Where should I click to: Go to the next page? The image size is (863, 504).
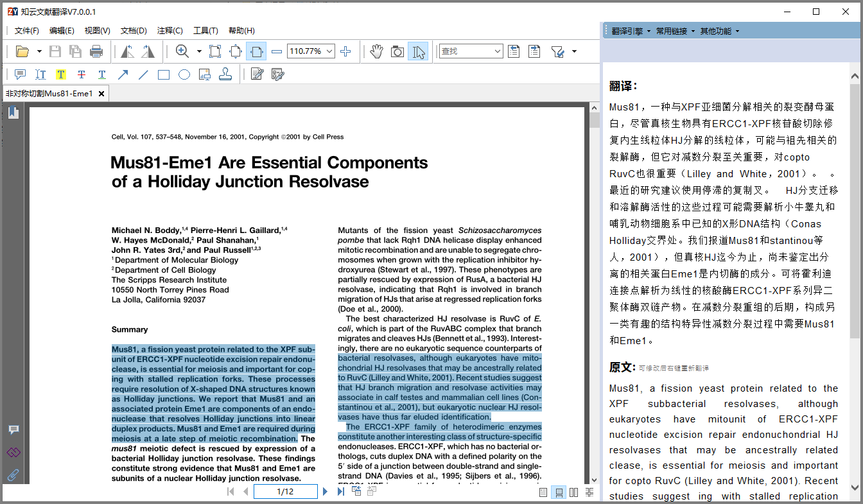tap(326, 492)
